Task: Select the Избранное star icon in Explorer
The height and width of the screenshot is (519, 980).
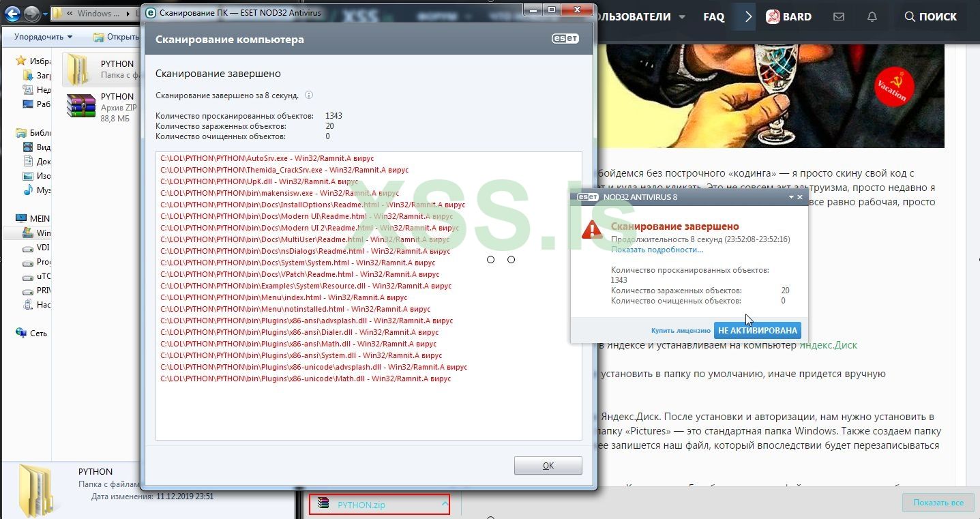Action: (21, 61)
